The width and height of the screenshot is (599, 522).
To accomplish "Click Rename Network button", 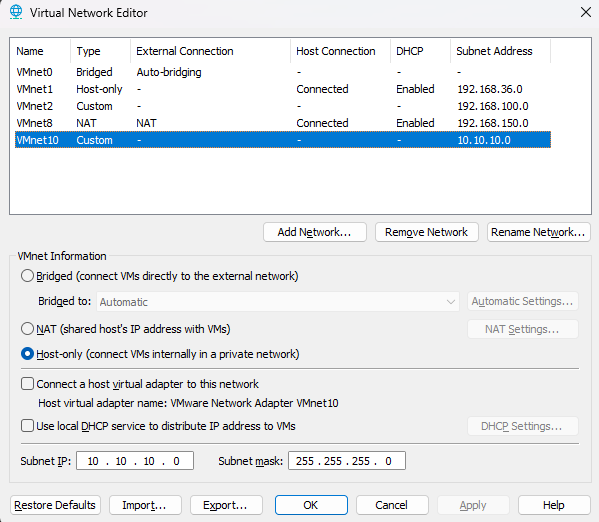I will tap(539, 232).
